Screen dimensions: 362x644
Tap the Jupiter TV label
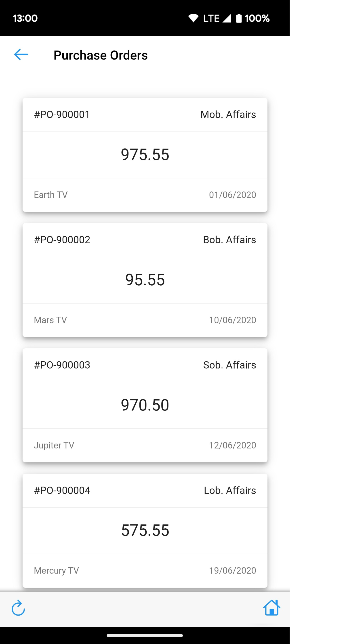click(x=54, y=445)
